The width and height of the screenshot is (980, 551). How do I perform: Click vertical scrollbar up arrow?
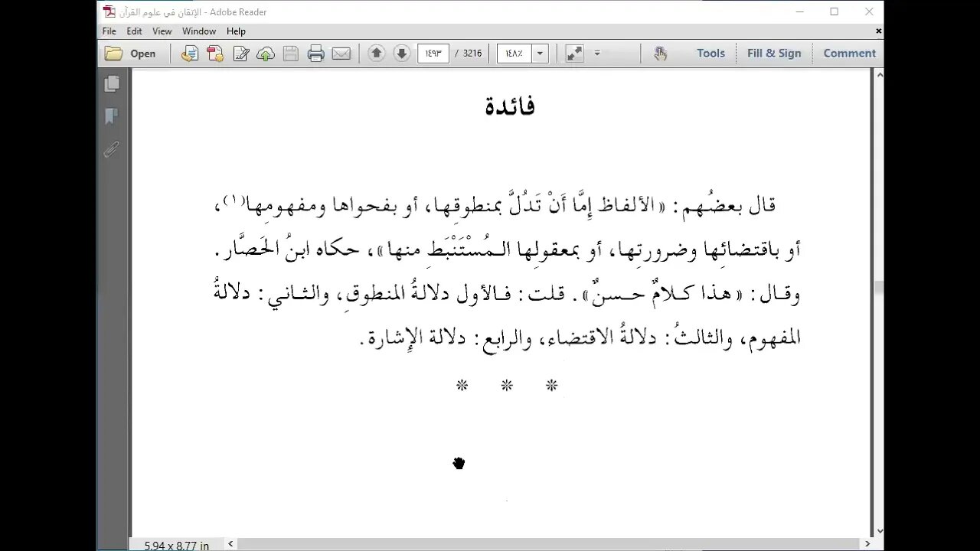coord(878,75)
